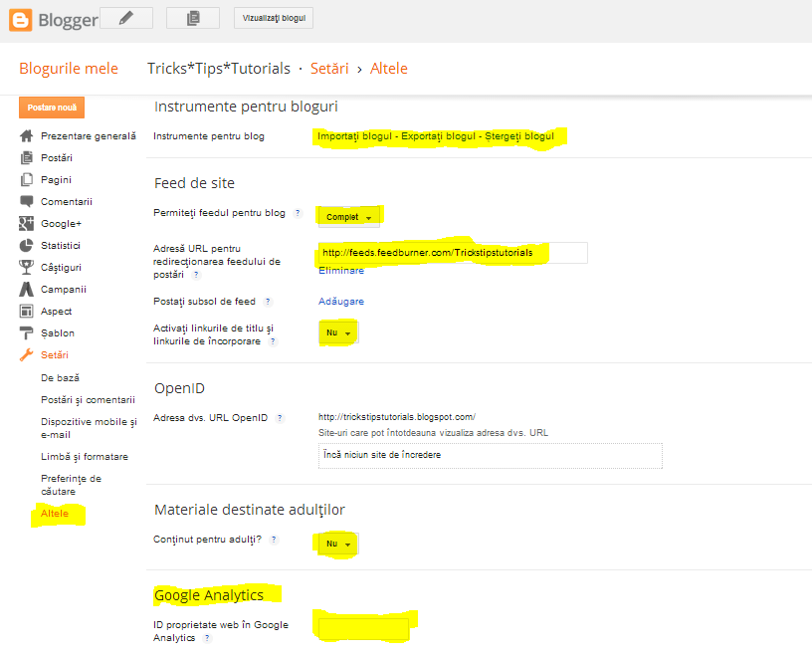Image resolution: width=812 pixels, height=657 pixels.
Task: Open Postări in the sidebar
Action: tap(57, 157)
